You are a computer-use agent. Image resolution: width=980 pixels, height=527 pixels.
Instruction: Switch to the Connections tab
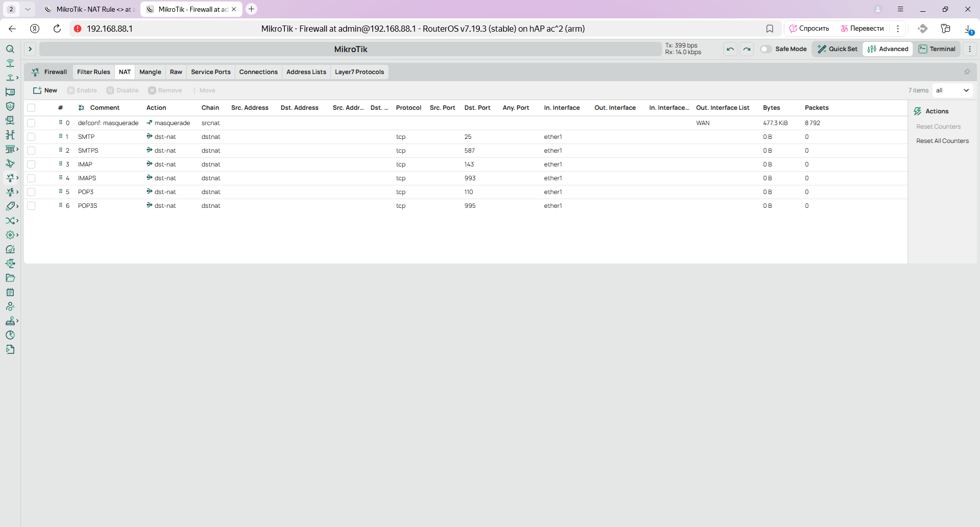tap(258, 72)
